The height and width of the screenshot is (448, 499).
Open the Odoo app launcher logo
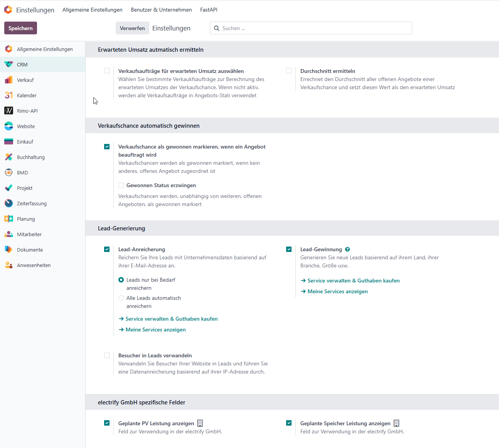(x=8, y=10)
